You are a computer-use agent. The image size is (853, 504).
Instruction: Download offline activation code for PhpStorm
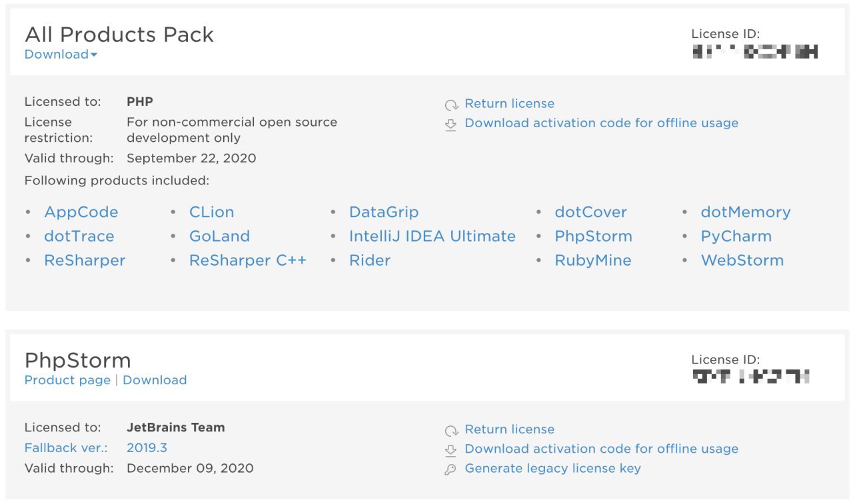click(x=601, y=449)
